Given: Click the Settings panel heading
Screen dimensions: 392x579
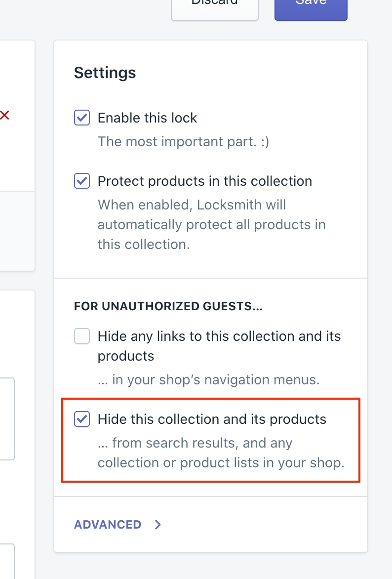Looking at the screenshot, I should [105, 73].
